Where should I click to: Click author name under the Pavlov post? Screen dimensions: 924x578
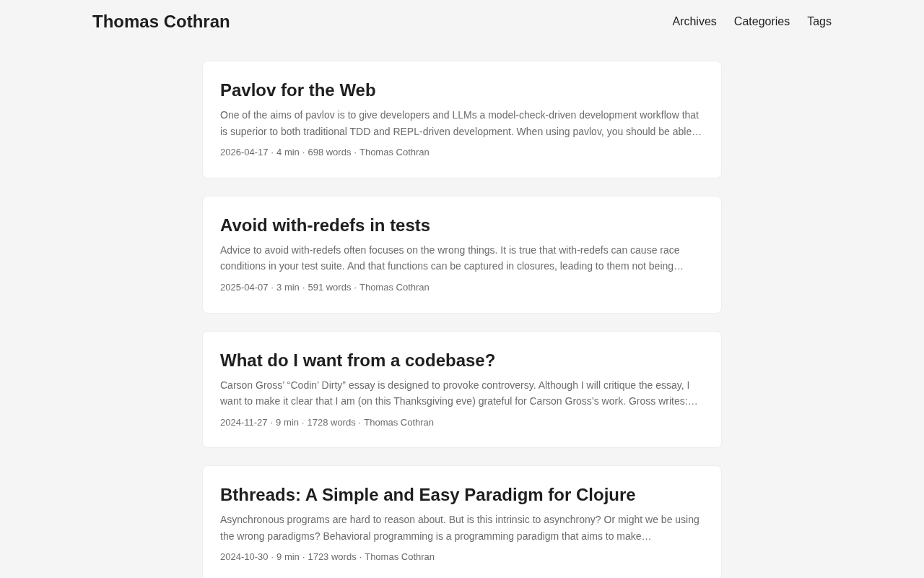point(394,152)
